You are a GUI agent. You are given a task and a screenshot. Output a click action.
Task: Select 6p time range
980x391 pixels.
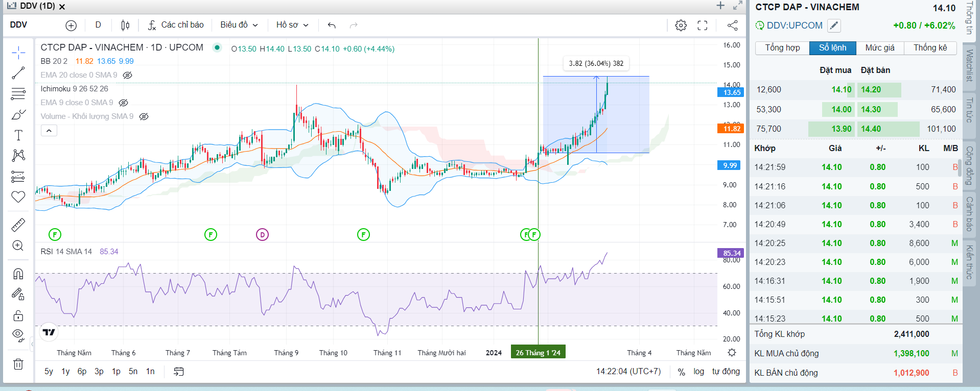tap(82, 372)
